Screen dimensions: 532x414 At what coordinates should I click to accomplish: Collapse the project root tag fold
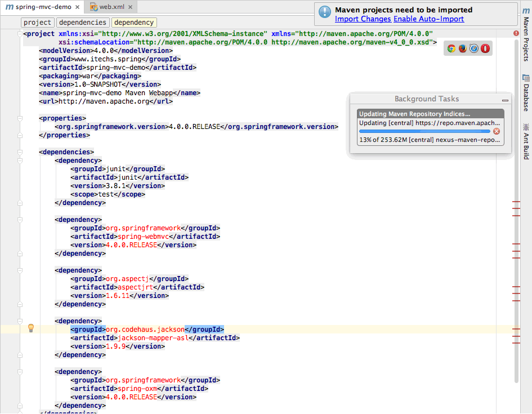click(20, 34)
